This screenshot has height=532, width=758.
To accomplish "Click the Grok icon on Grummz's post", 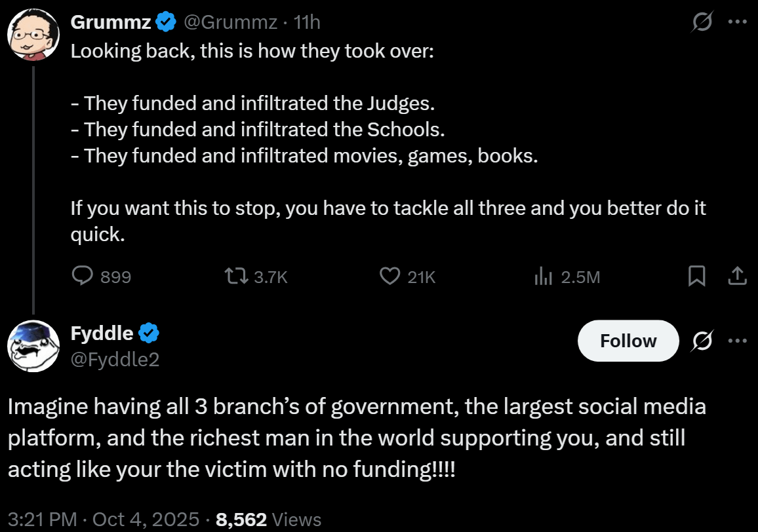I will click(703, 23).
